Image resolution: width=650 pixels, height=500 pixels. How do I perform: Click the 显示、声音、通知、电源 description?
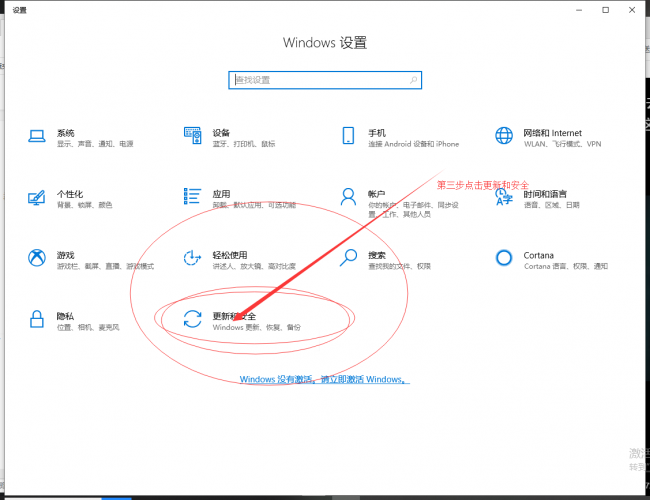[95, 144]
